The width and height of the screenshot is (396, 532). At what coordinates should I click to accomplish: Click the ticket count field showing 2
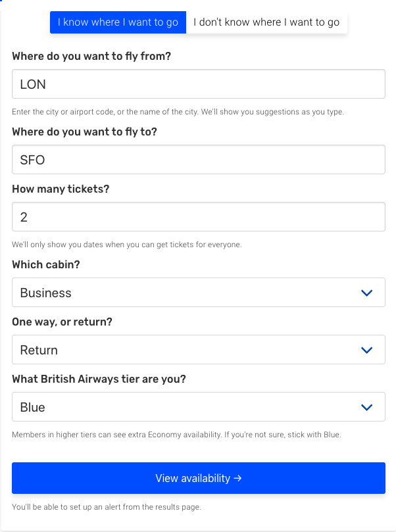(x=198, y=217)
